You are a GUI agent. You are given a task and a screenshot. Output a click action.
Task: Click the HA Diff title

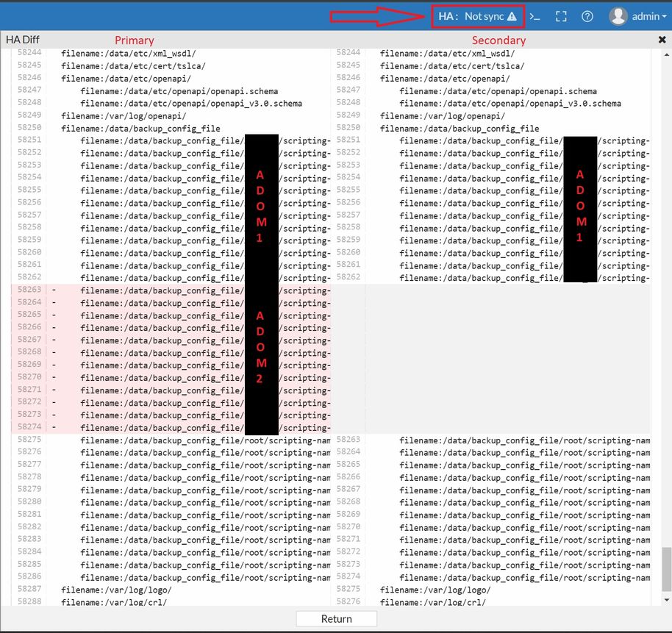(x=22, y=40)
